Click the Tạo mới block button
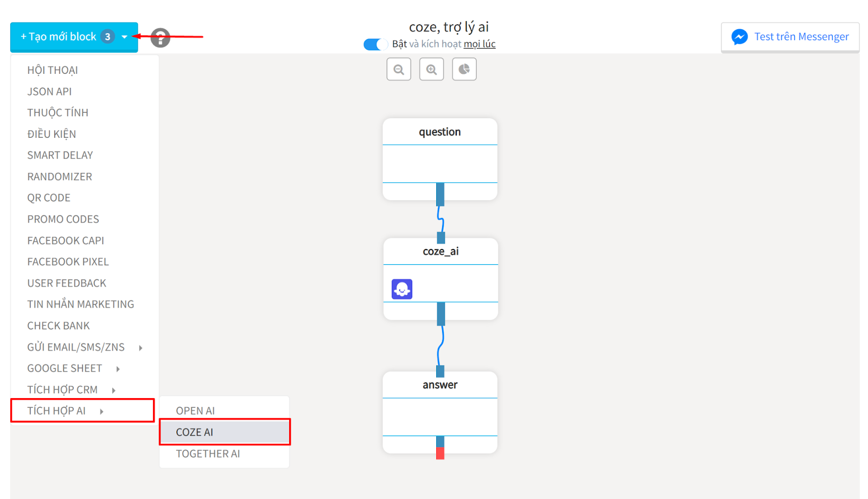The image size is (868, 499). [x=74, y=37]
